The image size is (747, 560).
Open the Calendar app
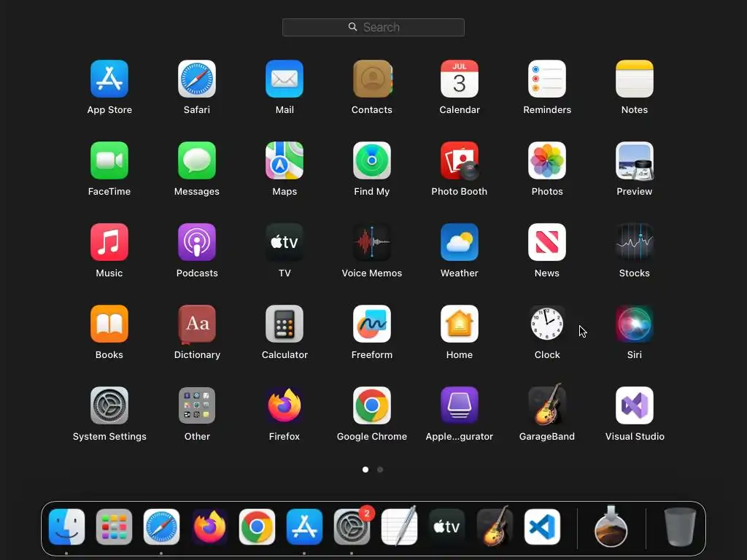point(460,79)
